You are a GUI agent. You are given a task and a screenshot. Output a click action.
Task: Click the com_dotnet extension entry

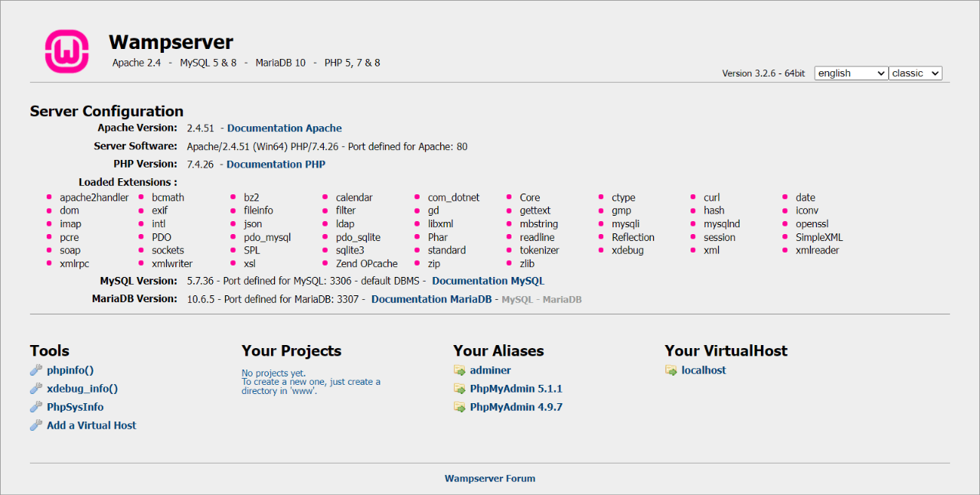(453, 197)
